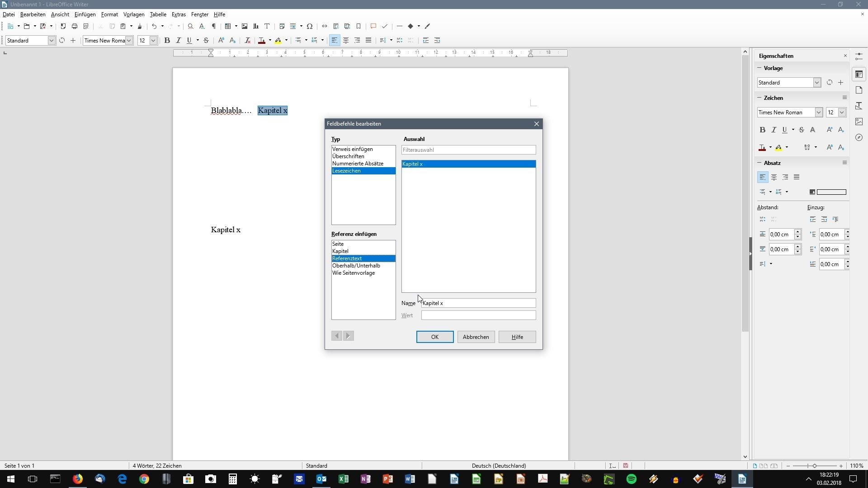Toggle formatting marks (pilcrow) icon
Screen dimensions: 868x488
214,26
